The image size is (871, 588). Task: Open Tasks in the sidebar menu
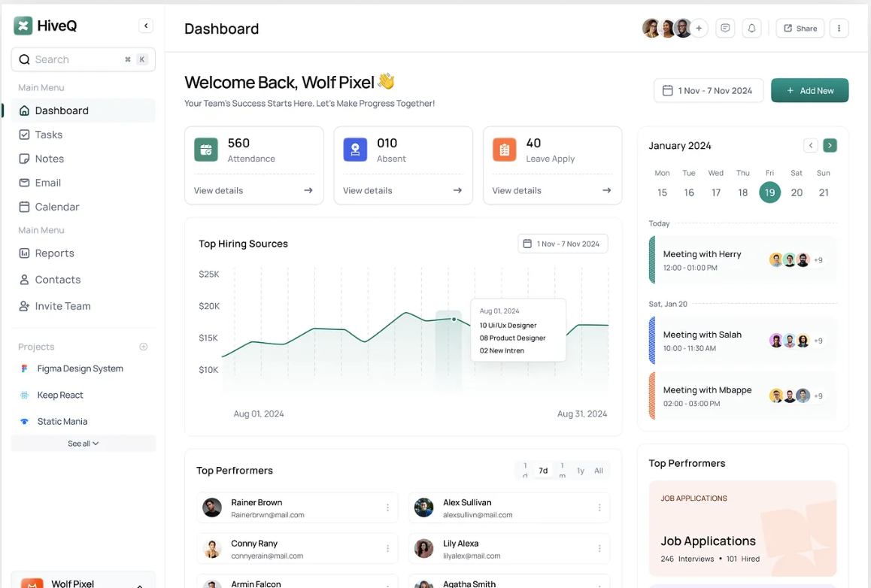tap(49, 135)
